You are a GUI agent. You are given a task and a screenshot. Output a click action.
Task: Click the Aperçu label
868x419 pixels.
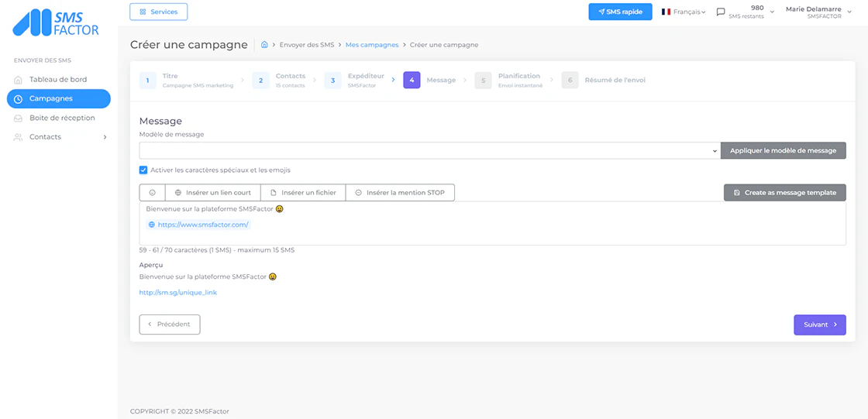(x=151, y=265)
